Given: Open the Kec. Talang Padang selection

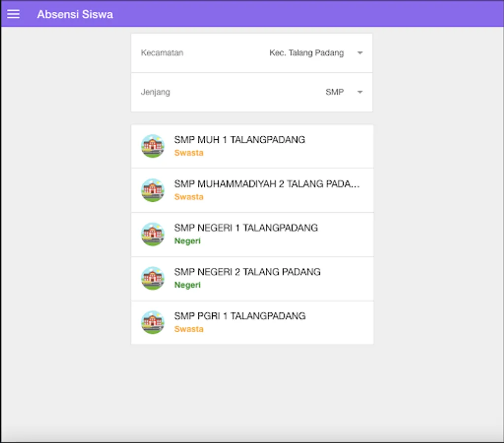Looking at the screenshot, I should point(306,53).
